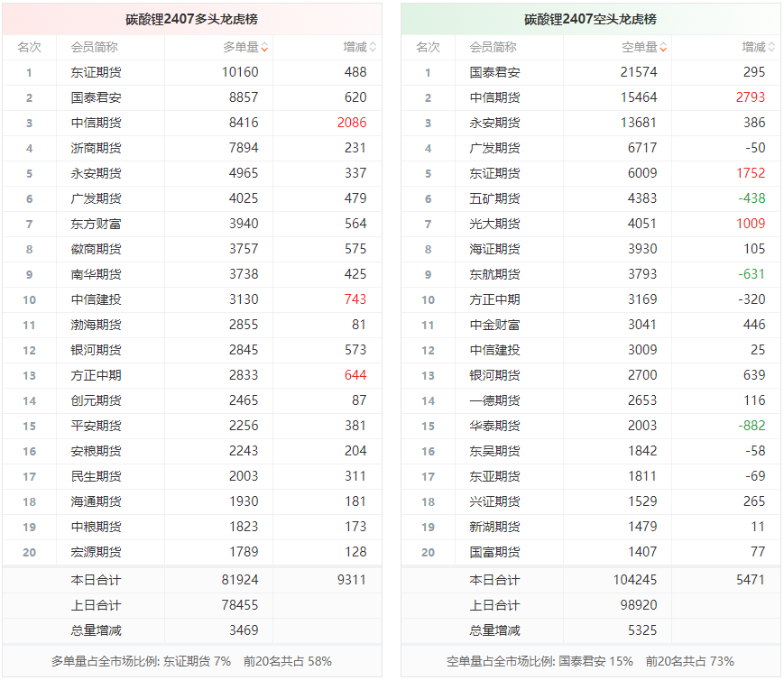Select 东证期货 in long table rank 1
784x680 pixels.
pos(96,72)
